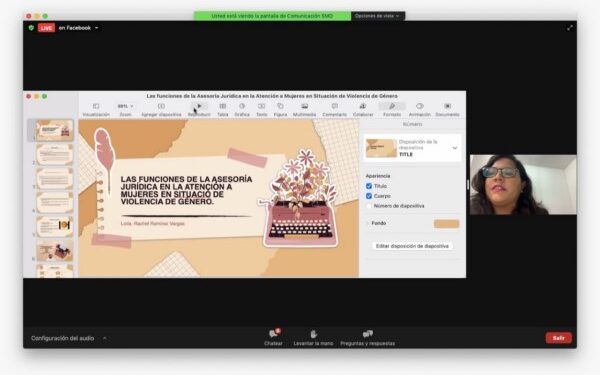Click the red LIVE indicator badge

[x=46, y=28]
